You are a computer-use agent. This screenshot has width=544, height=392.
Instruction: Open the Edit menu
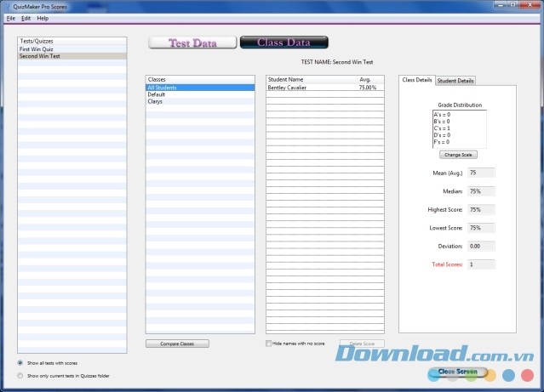(x=26, y=18)
